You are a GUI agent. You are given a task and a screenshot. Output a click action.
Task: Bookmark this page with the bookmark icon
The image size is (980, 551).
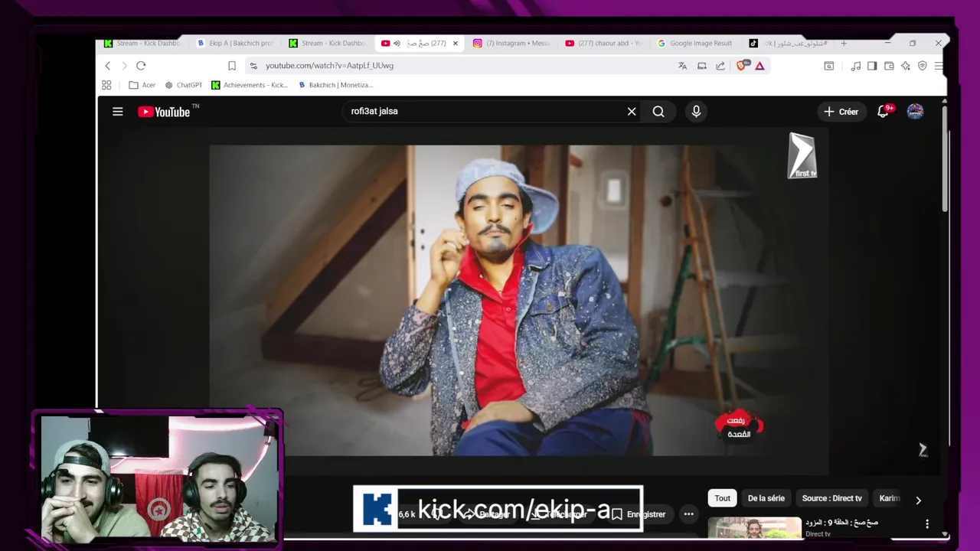tap(232, 66)
